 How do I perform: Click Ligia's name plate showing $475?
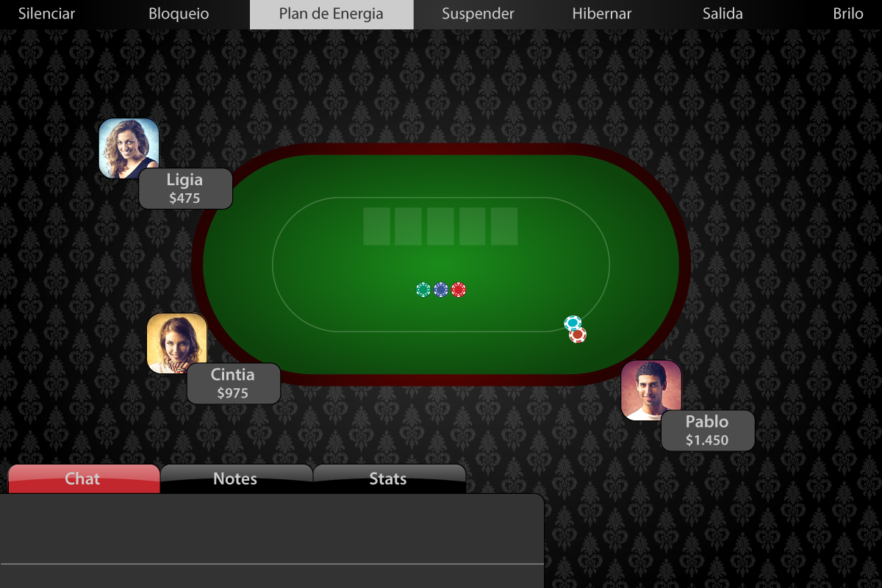pos(185,188)
